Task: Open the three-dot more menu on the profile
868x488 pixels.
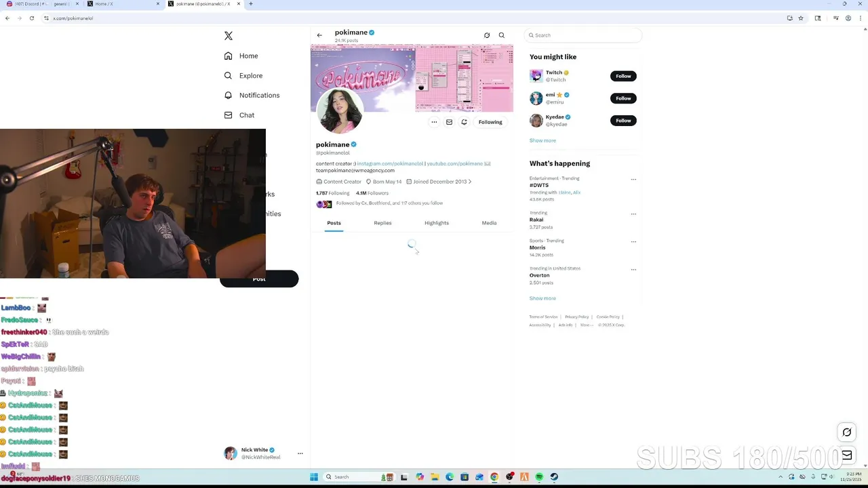Action: pyautogui.click(x=434, y=122)
